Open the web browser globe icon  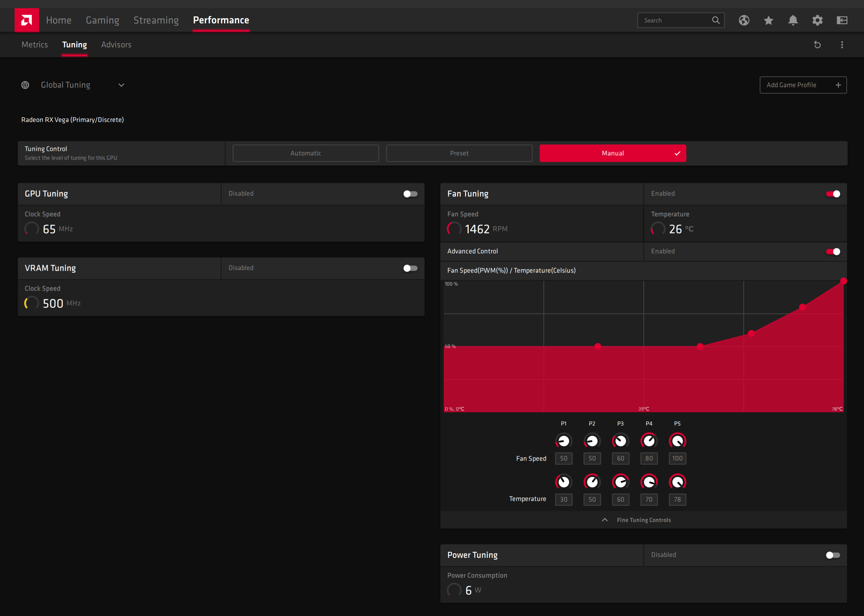tap(744, 20)
